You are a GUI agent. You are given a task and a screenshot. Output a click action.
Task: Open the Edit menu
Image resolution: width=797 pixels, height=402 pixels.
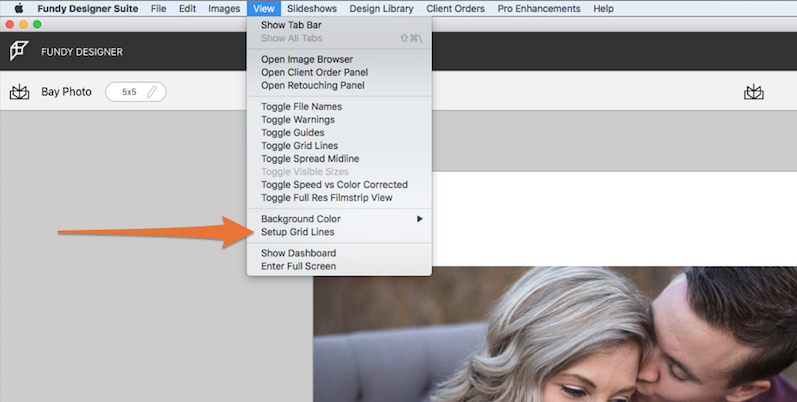click(187, 9)
